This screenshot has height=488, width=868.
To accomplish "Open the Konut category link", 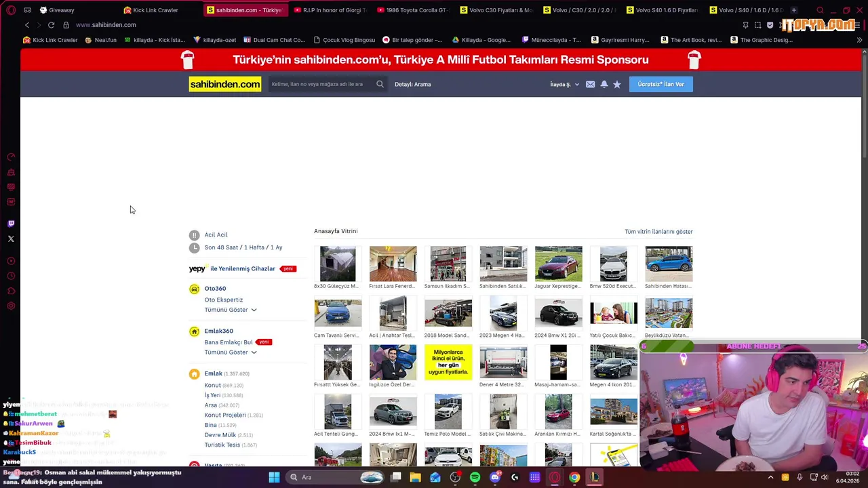I will 213,386.
